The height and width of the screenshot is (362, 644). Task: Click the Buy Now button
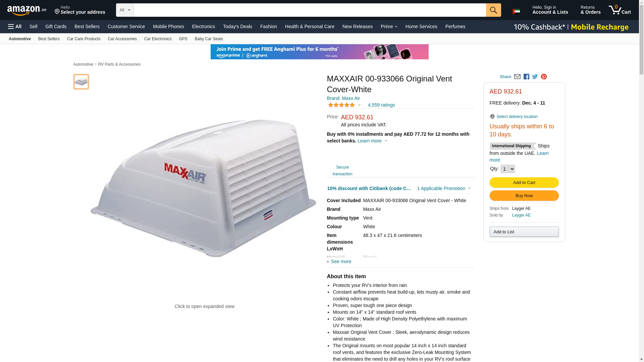pos(524,196)
